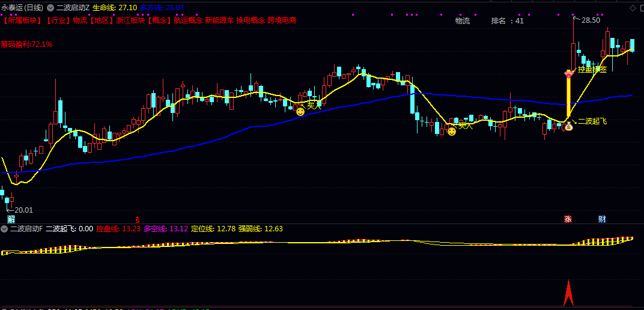Image resolution: width=644 pixels, height=310 pixels.
Task: Click the 二波起飞: 0.00 value
Action: (x=70, y=229)
